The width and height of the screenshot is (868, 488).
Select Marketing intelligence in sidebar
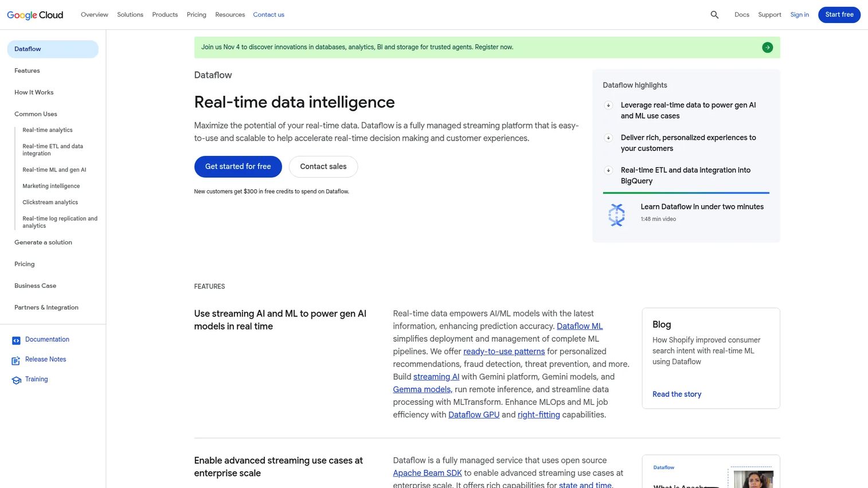point(51,186)
